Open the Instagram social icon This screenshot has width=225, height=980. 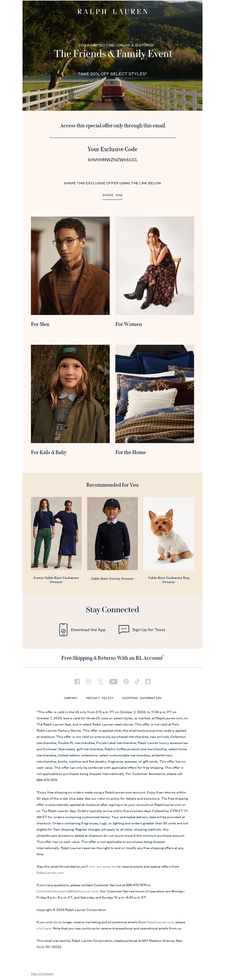(88, 681)
